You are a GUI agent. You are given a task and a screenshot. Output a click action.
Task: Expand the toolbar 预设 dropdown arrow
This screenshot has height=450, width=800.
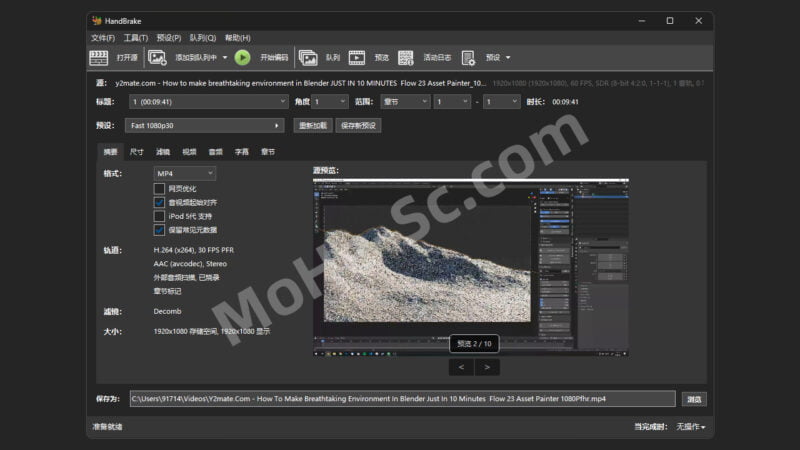[x=508, y=58]
